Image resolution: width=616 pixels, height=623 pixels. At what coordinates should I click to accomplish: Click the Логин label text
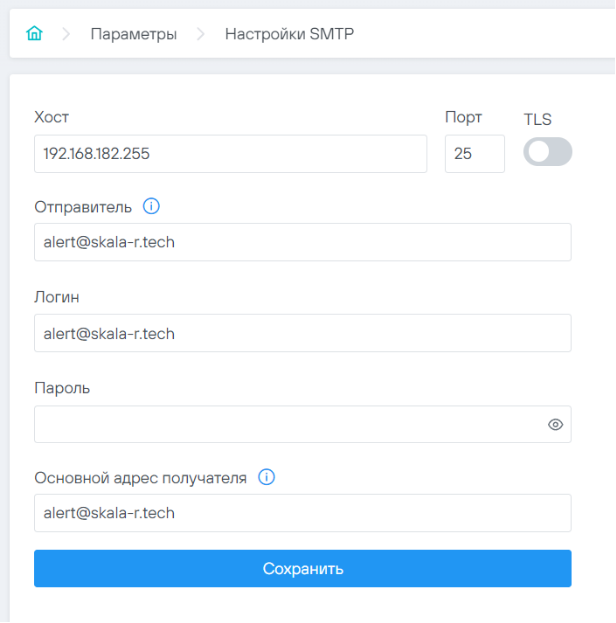(56, 297)
